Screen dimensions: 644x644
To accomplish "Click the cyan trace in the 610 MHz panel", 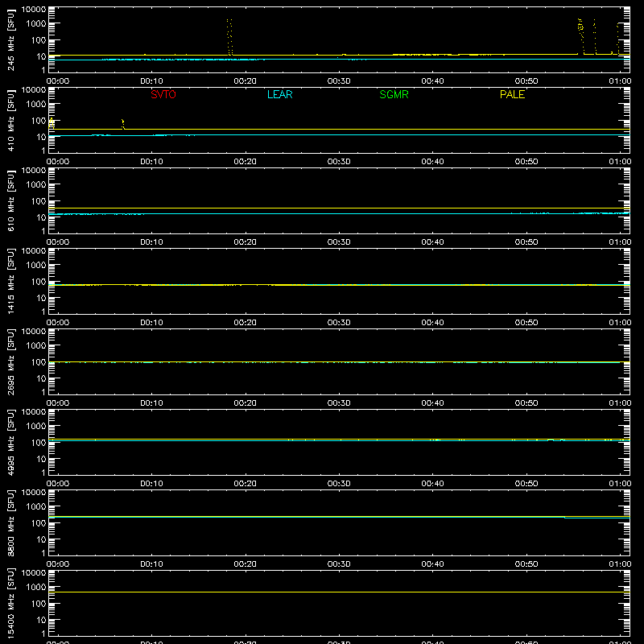I will (x=339, y=213).
